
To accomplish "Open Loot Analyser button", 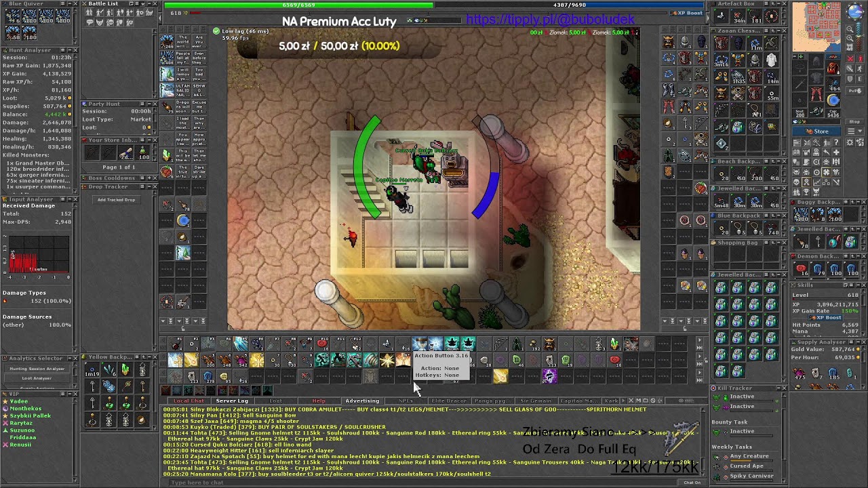I will [x=37, y=378].
